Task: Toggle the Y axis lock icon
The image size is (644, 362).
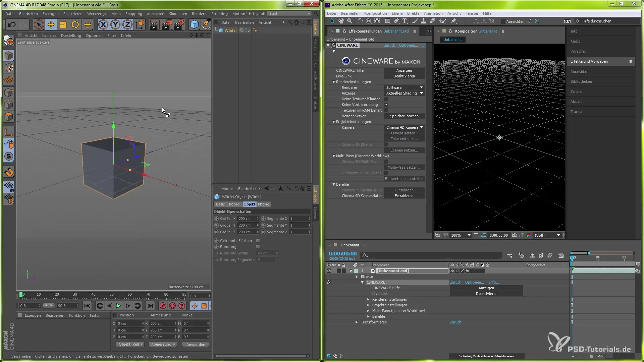Action: click(x=115, y=24)
